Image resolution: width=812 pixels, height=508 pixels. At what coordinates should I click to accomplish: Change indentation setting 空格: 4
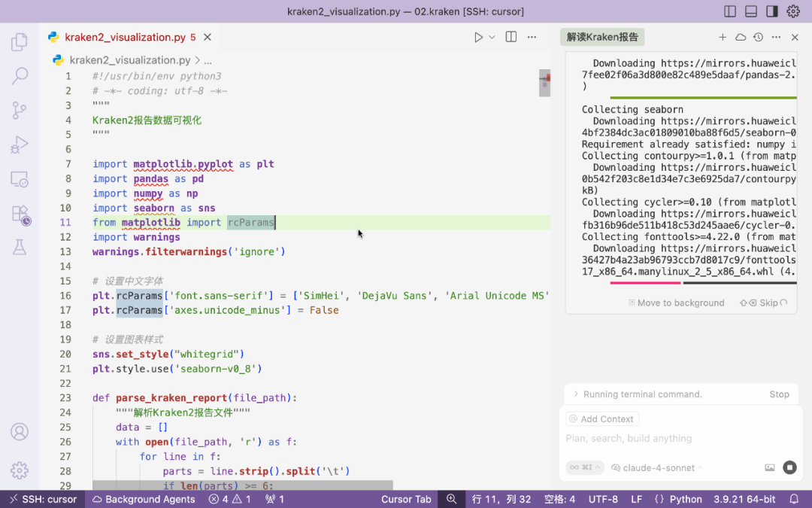tap(559, 499)
